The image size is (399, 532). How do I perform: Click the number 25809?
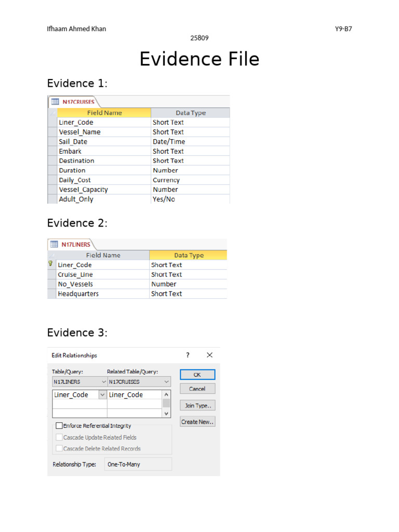[199, 38]
